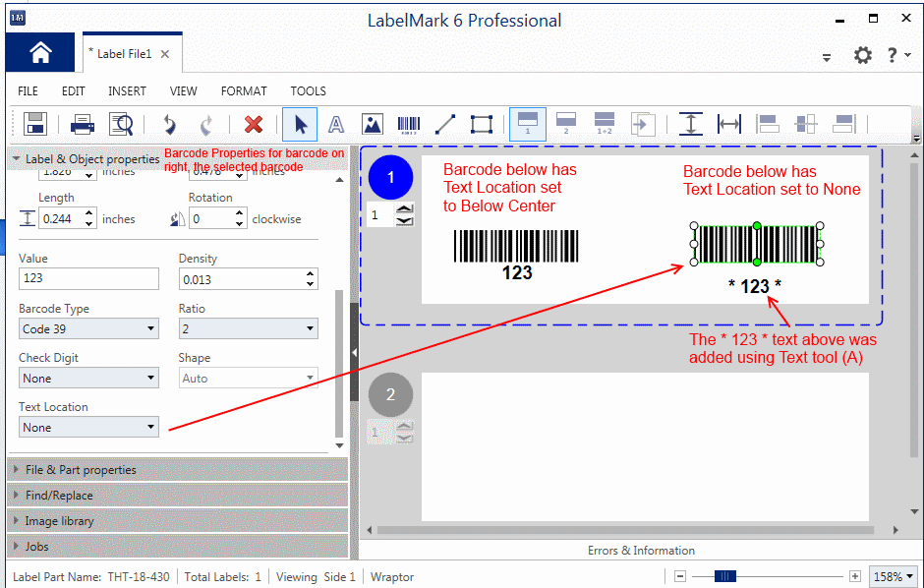Print the label with printer icon
924x588 pixels.
point(82,124)
